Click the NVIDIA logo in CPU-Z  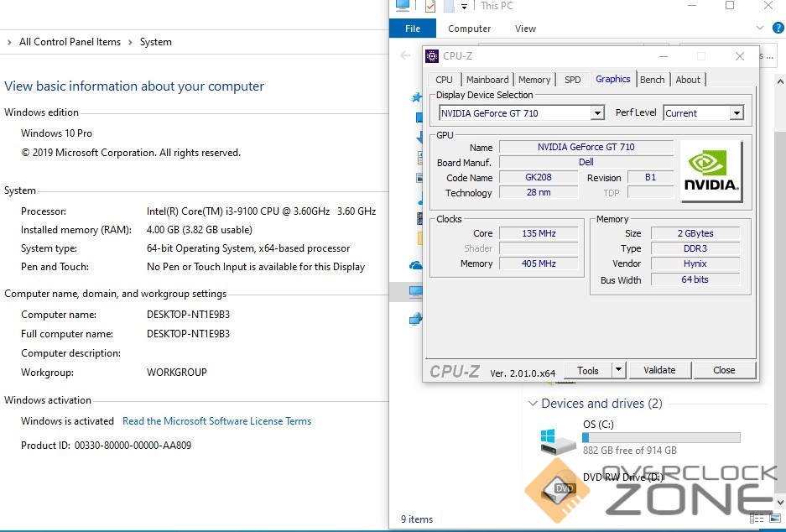(711, 171)
